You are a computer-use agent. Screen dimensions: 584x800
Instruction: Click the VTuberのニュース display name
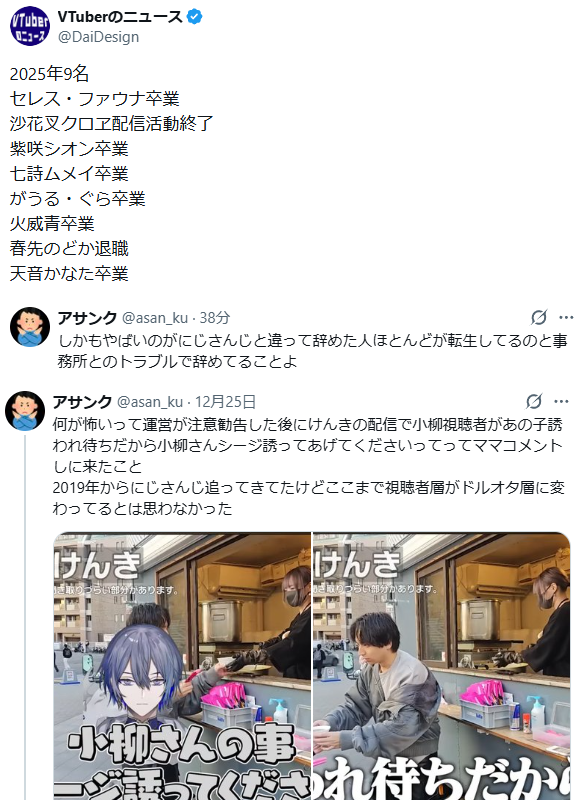[x=120, y=17]
